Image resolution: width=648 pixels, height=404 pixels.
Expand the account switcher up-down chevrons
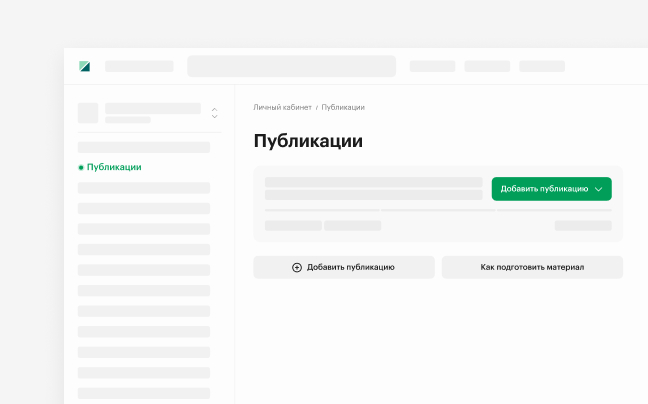tap(214, 113)
